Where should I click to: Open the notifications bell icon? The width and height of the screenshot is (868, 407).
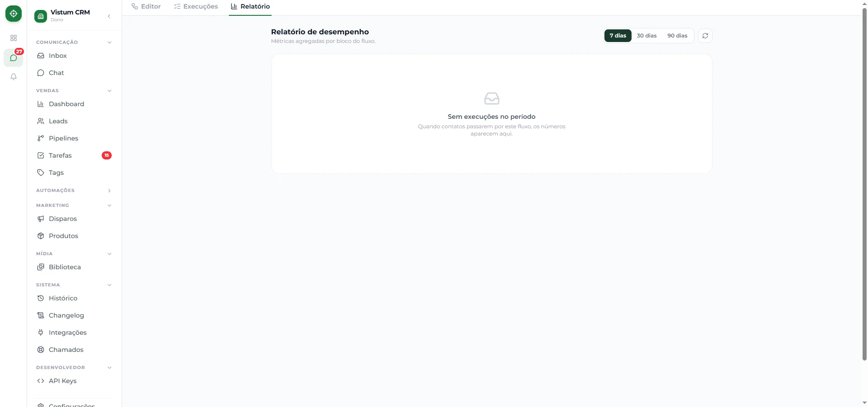[x=14, y=77]
